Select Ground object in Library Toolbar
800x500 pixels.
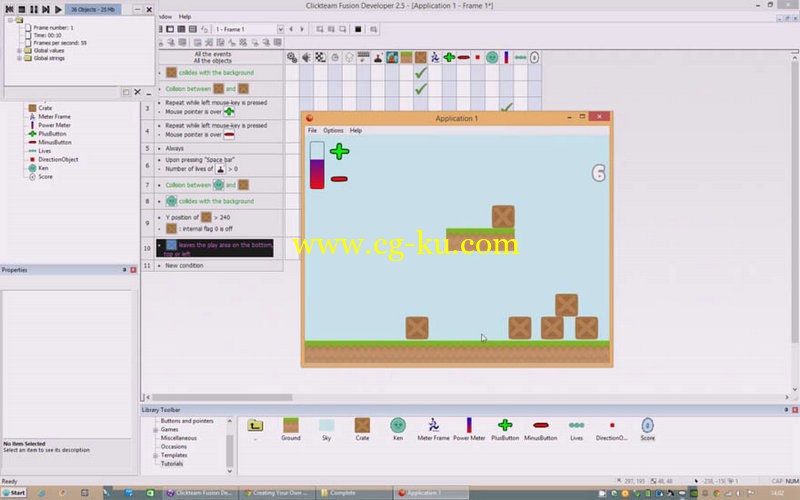click(291, 429)
